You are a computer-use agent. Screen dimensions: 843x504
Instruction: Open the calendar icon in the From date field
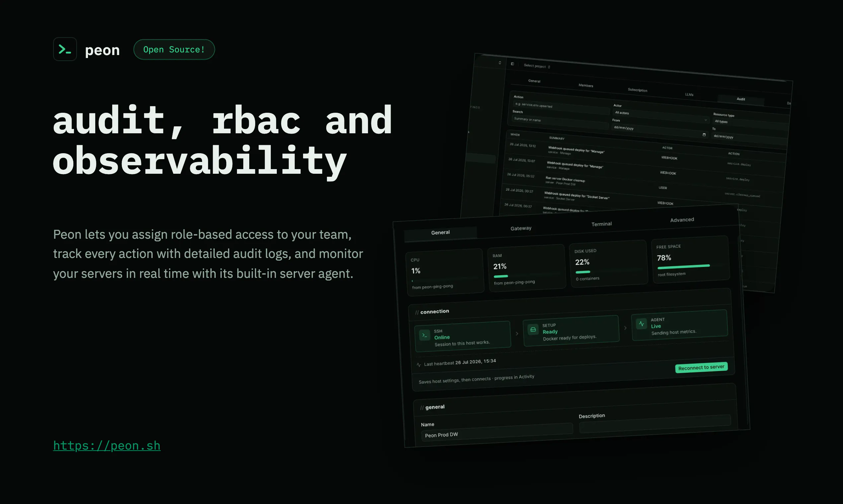[x=704, y=135]
